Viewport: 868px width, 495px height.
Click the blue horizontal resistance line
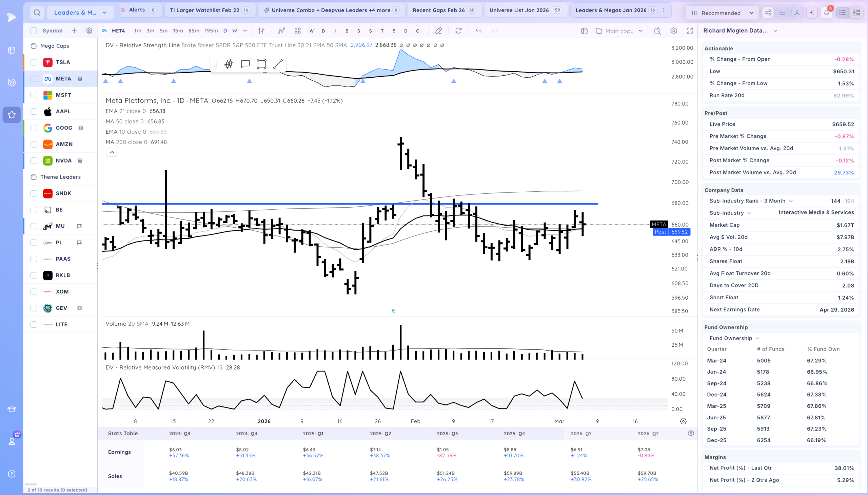pyautogui.click(x=350, y=204)
